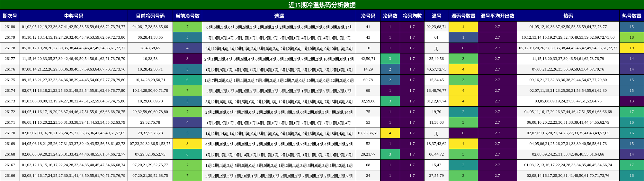Viewport: 644px width, 181px height.
Task: Click cold numbers 20,21,77 cell
Action: [368, 154]
